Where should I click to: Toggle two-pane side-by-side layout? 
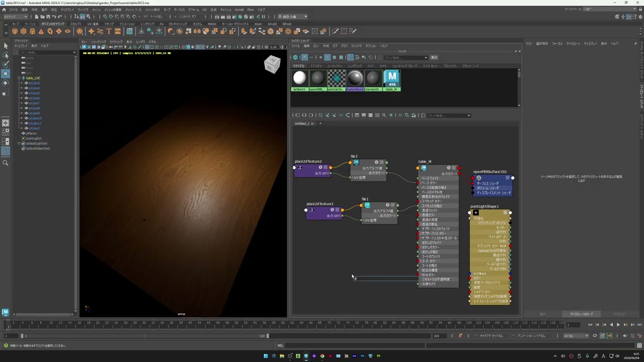pyautogui.click(x=6, y=141)
